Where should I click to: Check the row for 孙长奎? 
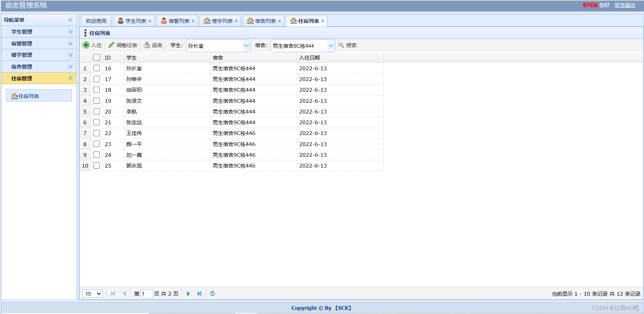[96, 68]
